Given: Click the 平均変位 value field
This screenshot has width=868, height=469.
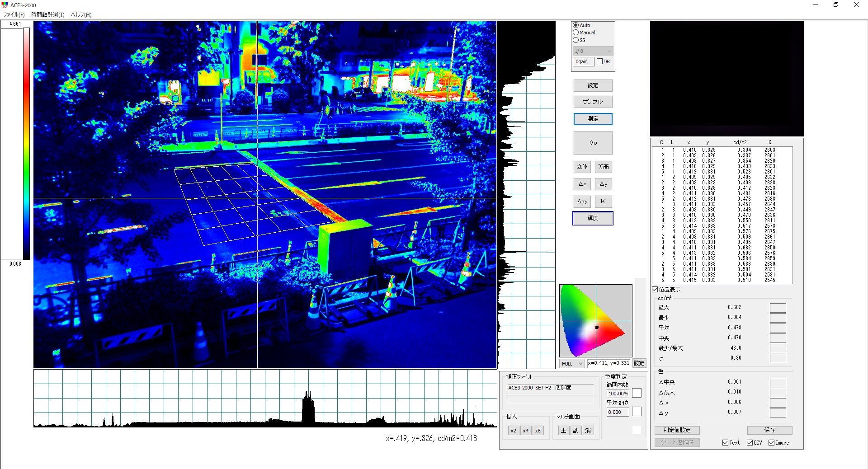Looking at the screenshot, I should pos(618,412).
